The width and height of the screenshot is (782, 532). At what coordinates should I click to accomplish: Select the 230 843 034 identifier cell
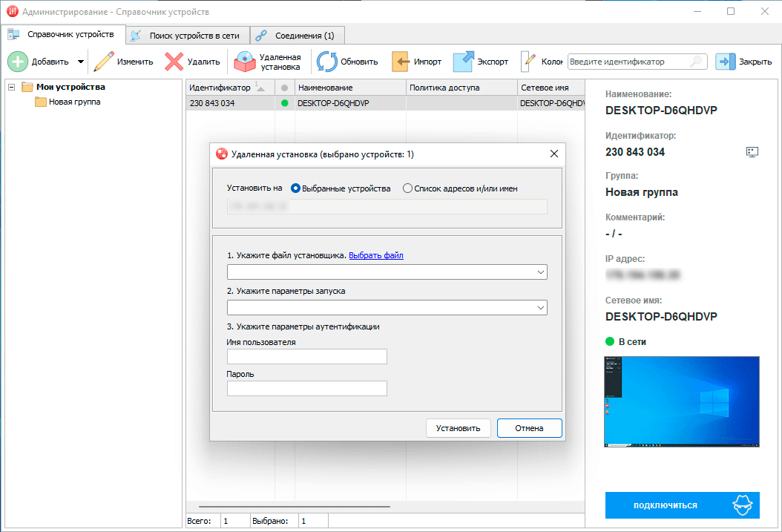[230, 103]
